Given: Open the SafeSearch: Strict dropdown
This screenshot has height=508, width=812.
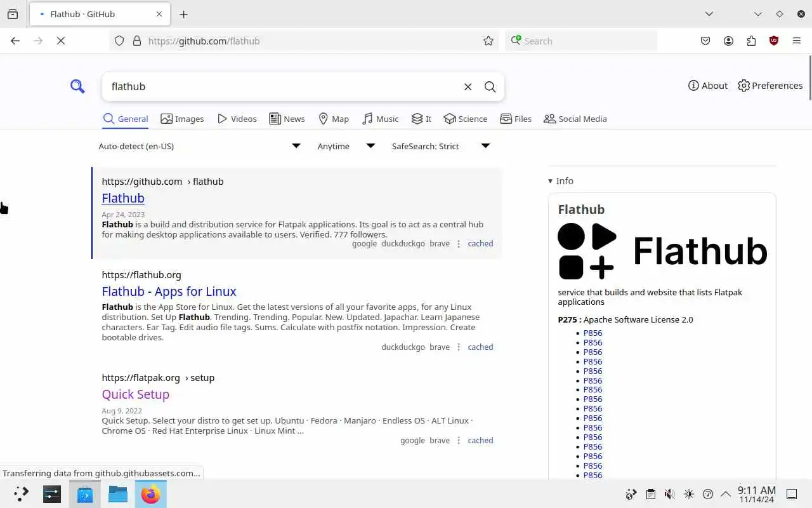Looking at the screenshot, I should pos(441,146).
